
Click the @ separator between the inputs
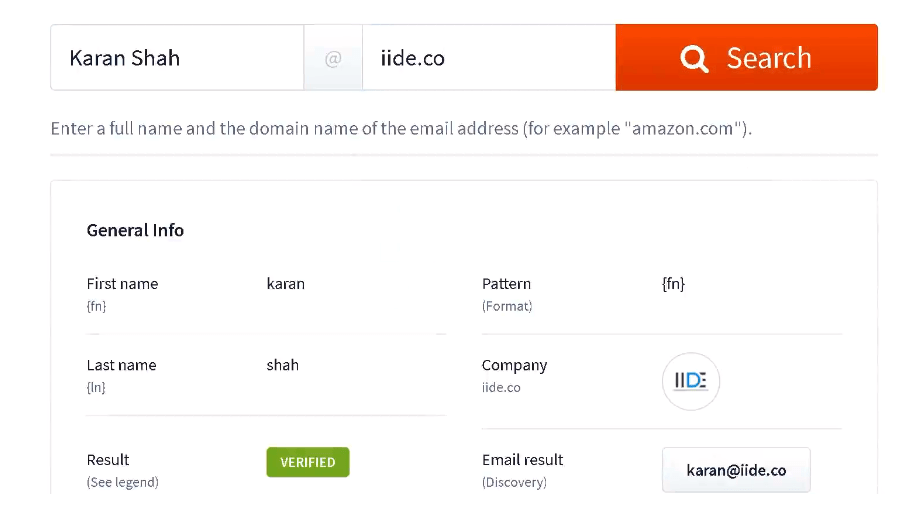tap(333, 59)
